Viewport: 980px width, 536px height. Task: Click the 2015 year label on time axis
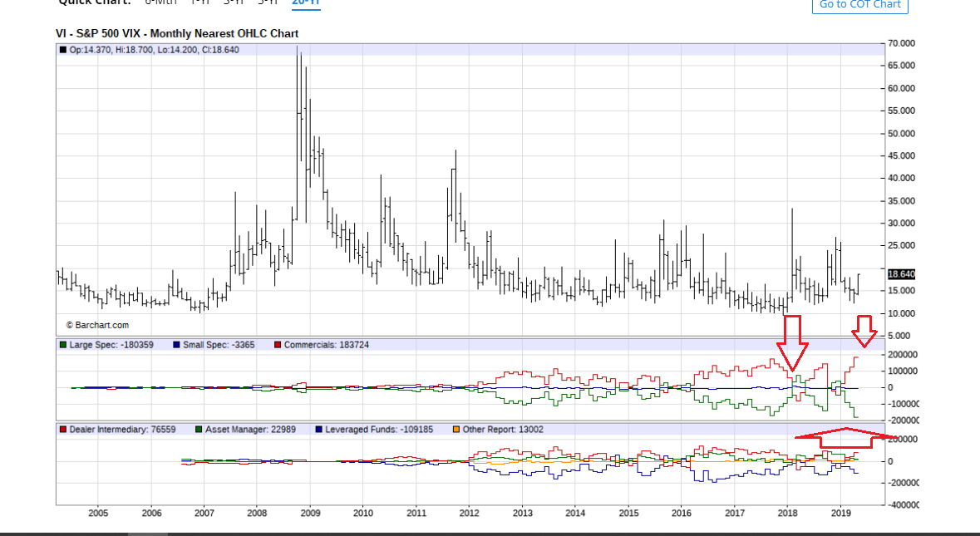point(629,514)
